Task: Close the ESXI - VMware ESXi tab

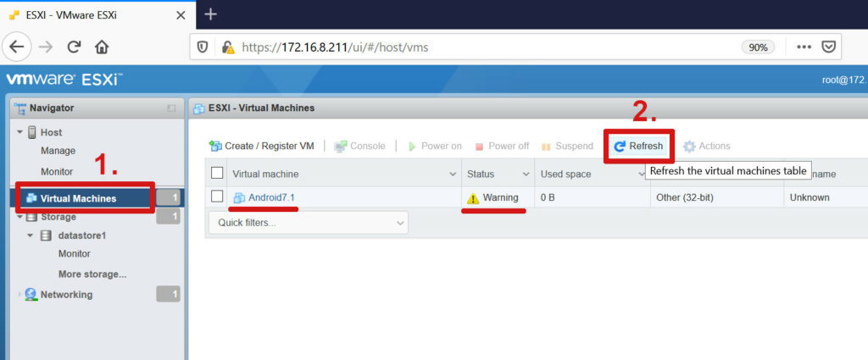Action: pyautogui.click(x=181, y=15)
